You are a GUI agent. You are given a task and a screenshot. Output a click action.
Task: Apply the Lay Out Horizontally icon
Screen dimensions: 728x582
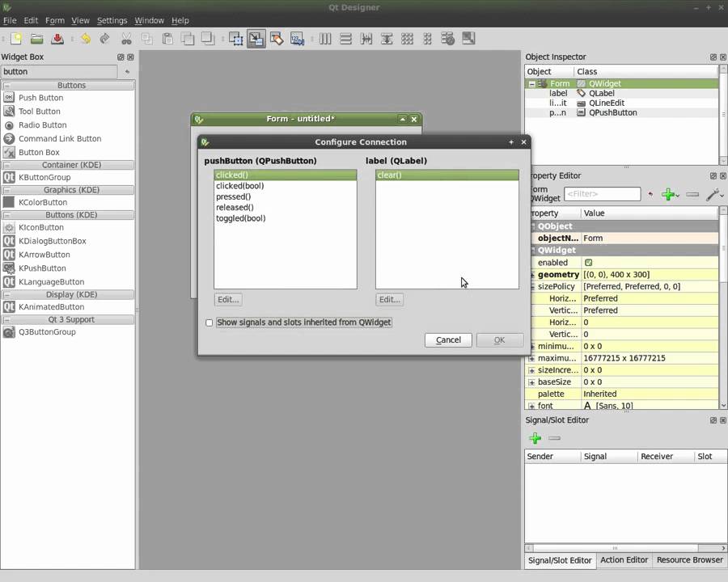[x=325, y=39]
